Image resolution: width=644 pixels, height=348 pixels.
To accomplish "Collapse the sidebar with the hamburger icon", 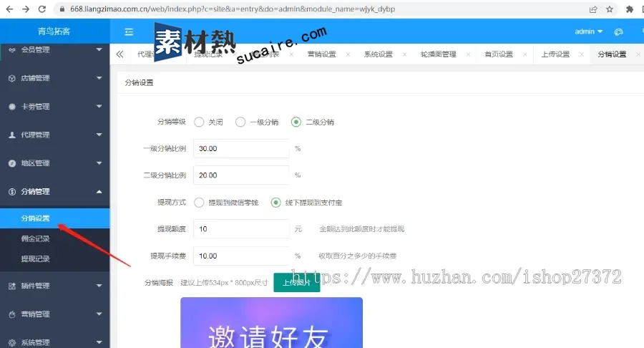I will 129,32.
